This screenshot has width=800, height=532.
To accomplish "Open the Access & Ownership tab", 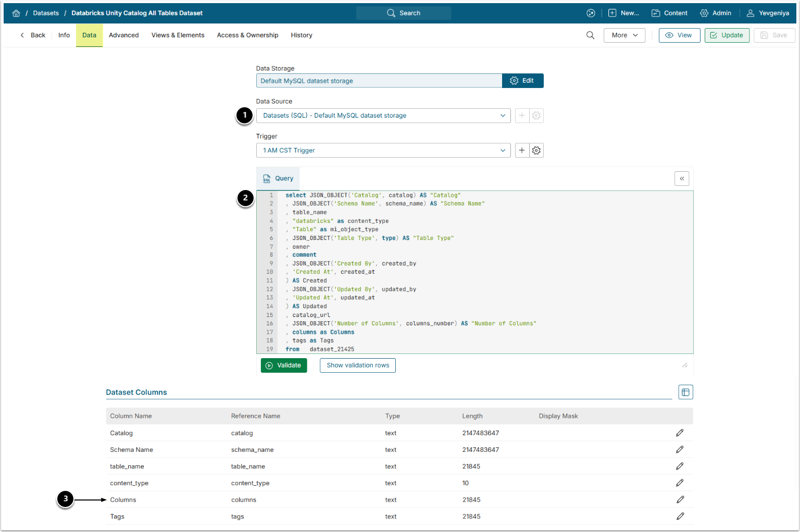I will (247, 35).
